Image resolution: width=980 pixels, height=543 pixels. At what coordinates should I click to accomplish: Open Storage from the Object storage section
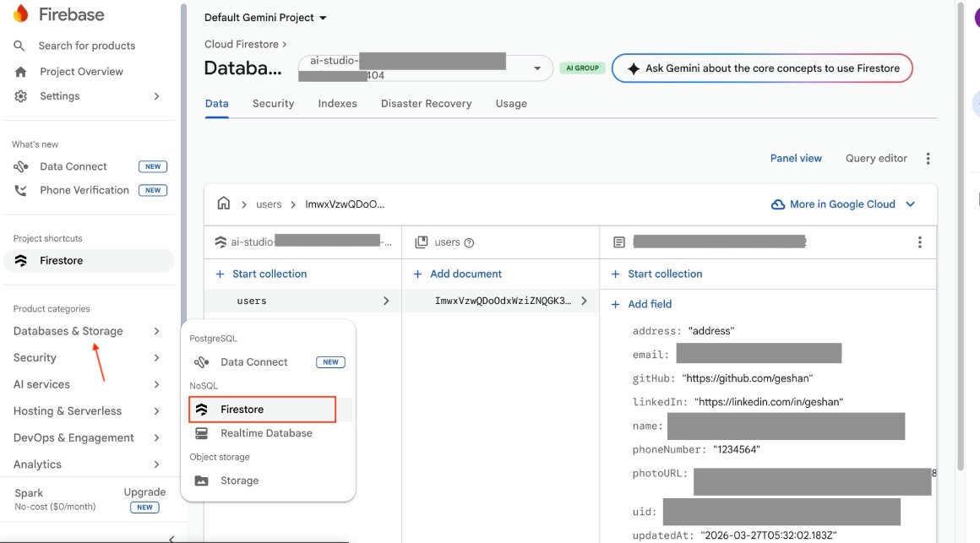tap(240, 480)
